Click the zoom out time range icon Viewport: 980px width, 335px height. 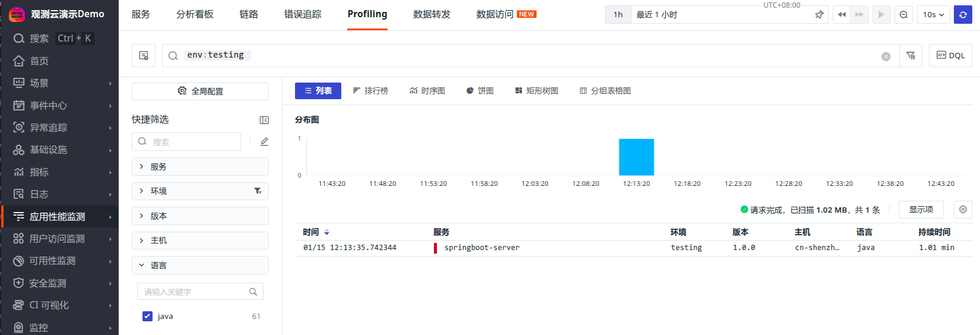[903, 15]
